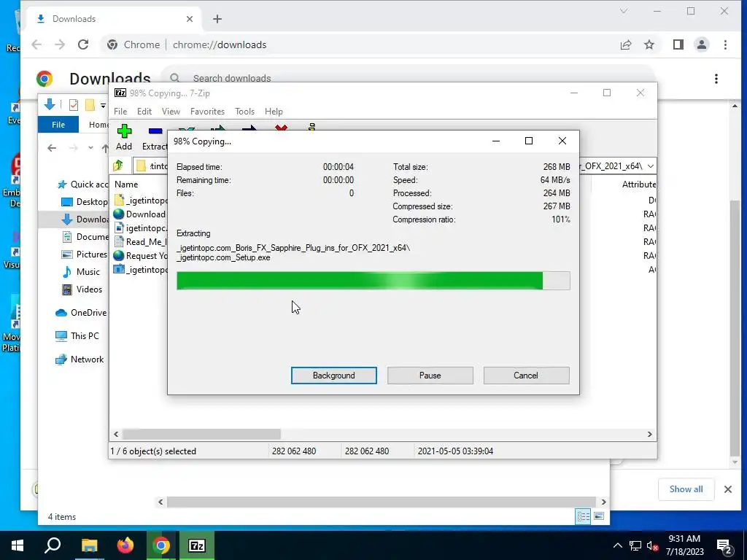Bookmark this page with the star icon
Image resolution: width=747 pixels, height=560 pixels.
tap(649, 44)
